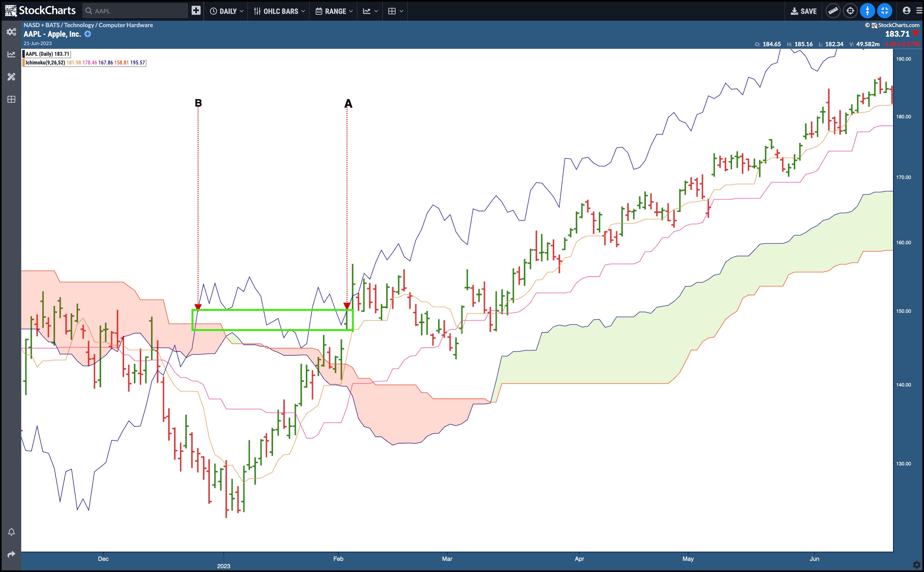The image size is (924, 572).
Task: Toggle the crosshair inspect tool
Action: (850, 11)
